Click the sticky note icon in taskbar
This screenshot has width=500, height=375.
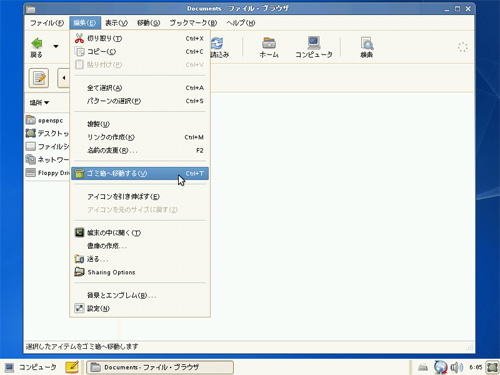72,367
